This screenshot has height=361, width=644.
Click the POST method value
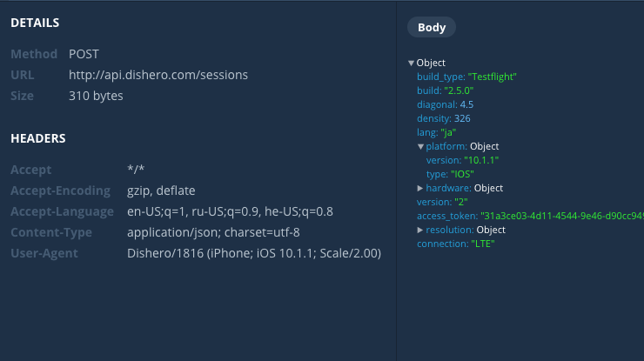tap(84, 54)
